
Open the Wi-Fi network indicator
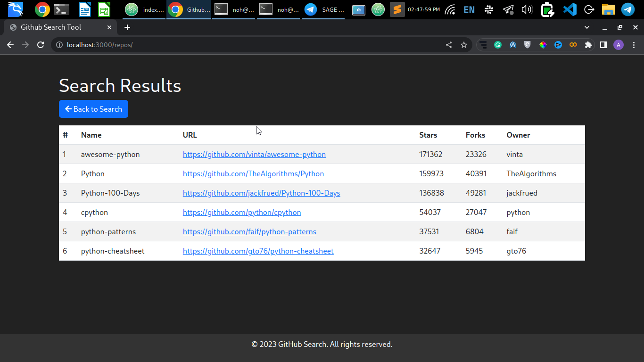point(450,9)
